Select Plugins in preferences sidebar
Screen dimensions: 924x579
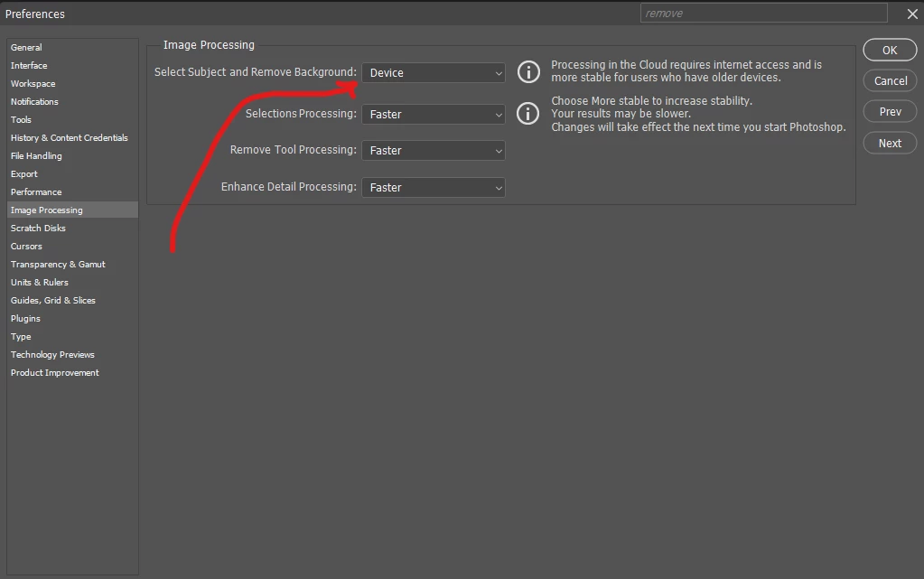[72, 318]
